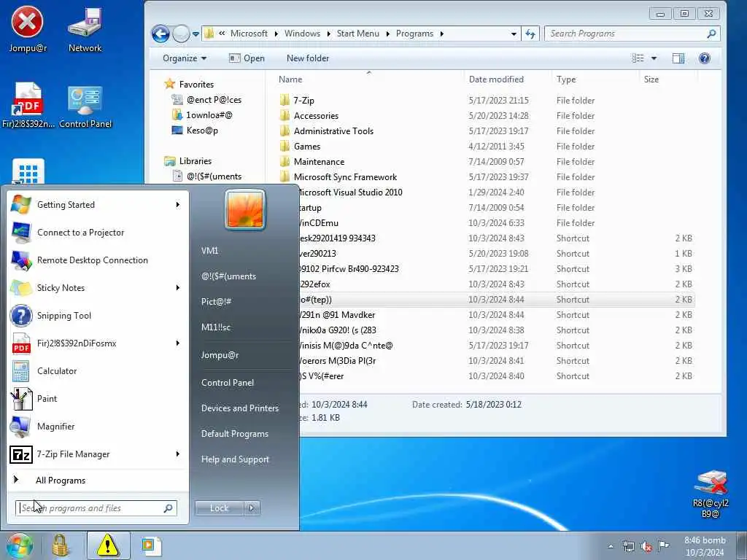Open the PDF app Fir)2!8S392nDiFosmx in Start menu
The height and width of the screenshot is (560, 747).
click(98, 343)
